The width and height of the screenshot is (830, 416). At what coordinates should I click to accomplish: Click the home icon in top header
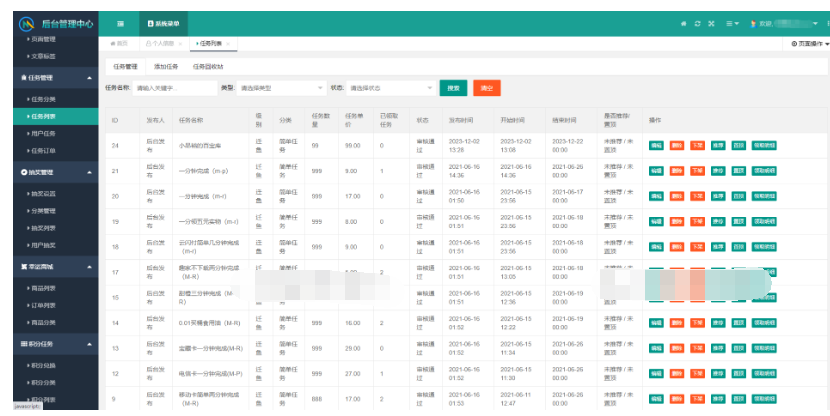(x=684, y=22)
